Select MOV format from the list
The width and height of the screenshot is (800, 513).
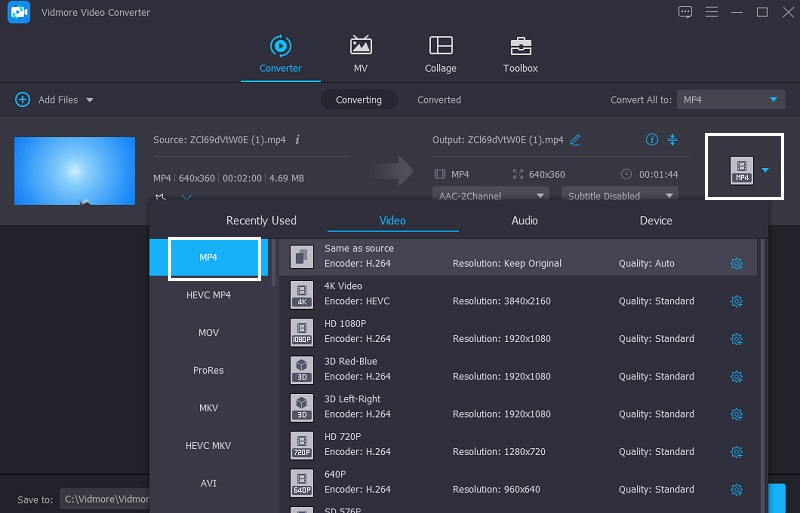(208, 332)
